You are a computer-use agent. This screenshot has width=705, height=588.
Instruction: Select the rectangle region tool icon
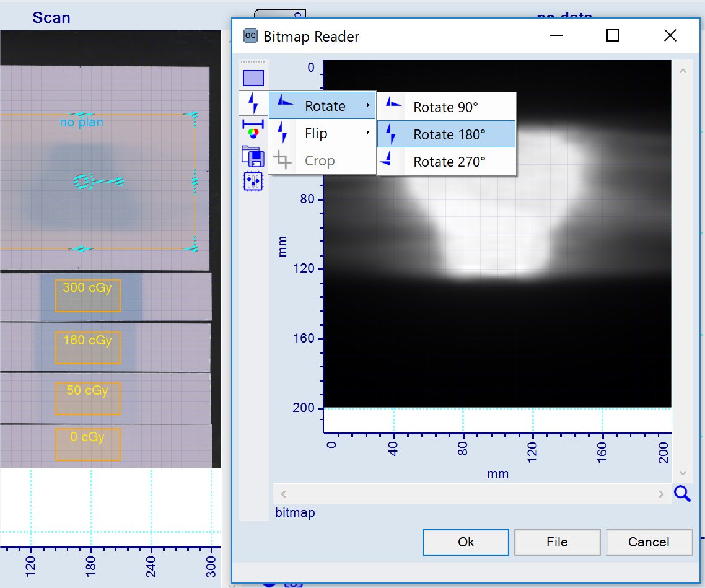pos(253,78)
